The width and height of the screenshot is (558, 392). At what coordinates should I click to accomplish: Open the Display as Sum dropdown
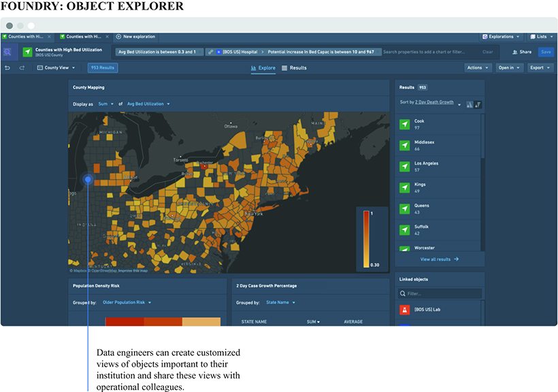[105, 104]
